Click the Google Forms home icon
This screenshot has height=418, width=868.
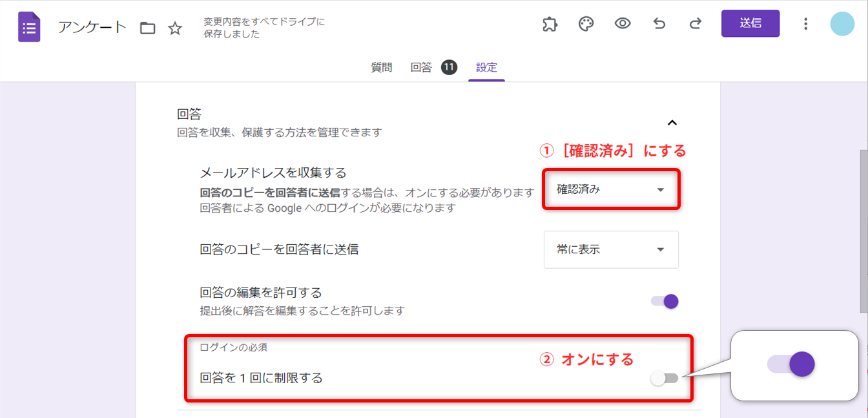[29, 27]
